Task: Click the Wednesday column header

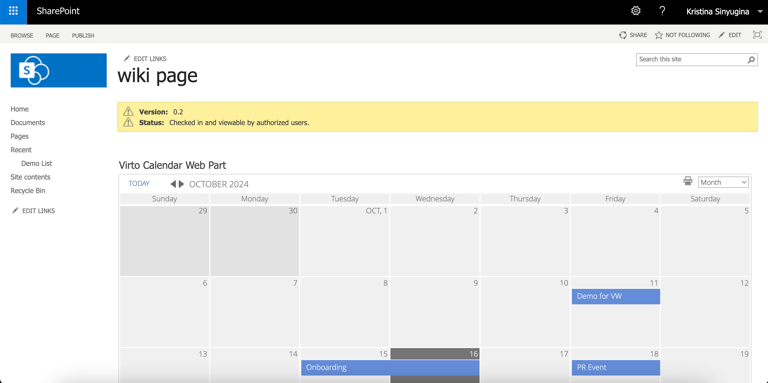Action: coord(435,199)
